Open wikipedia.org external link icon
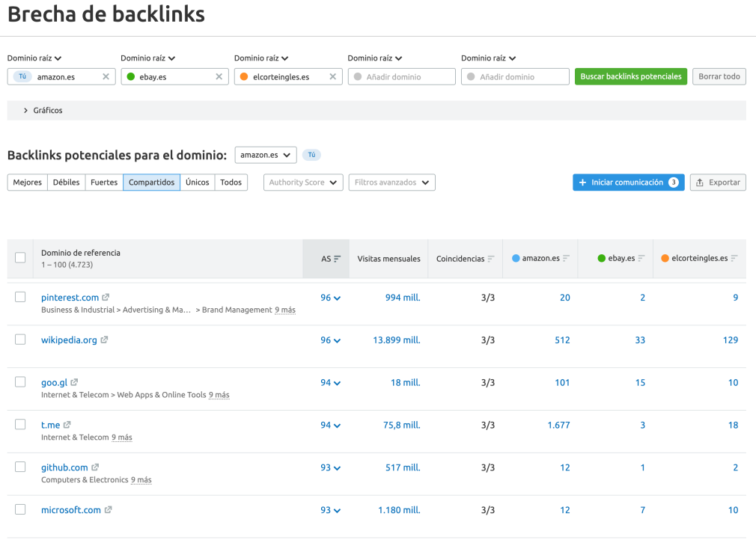This screenshot has width=756, height=540. tap(104, 340)
